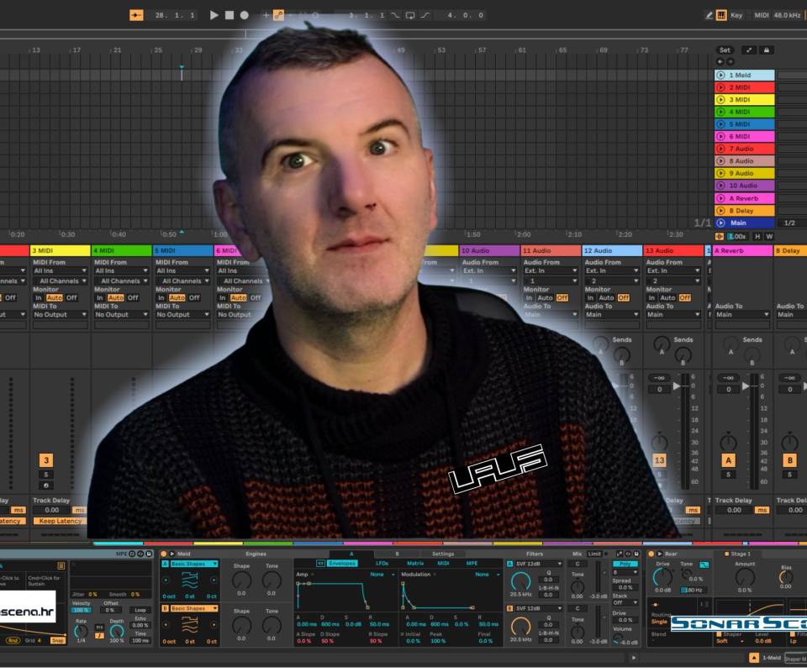
Task: Toggle the orange Automation Arm icon
Action: coord(278,15)
